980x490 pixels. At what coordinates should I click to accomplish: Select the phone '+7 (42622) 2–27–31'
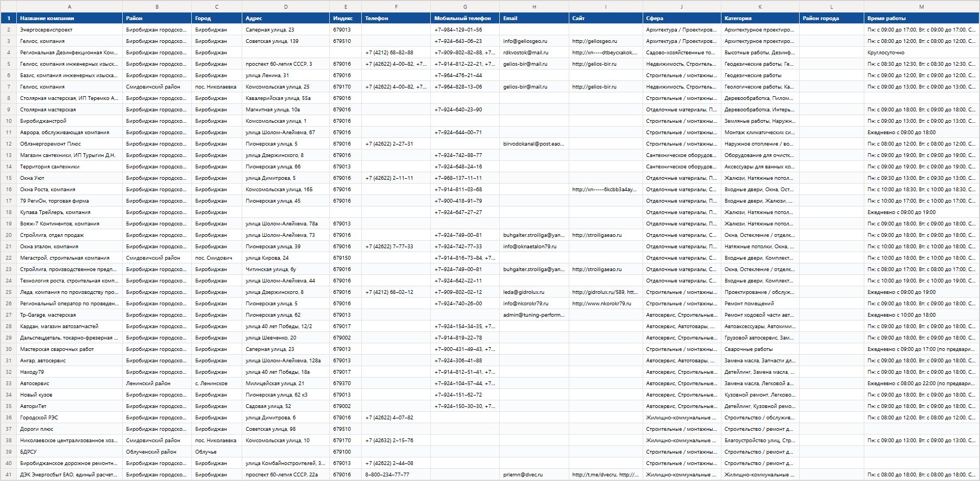[396, 144]
